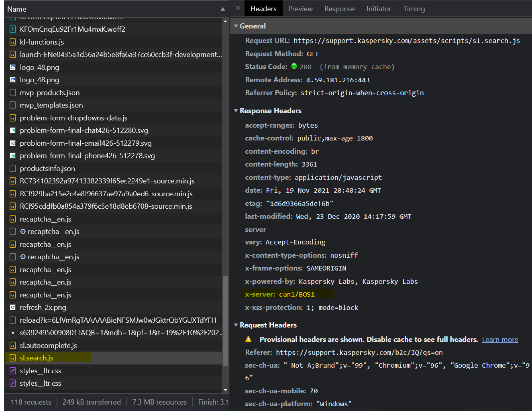Click the request list vertical scrollbar thumb
The height and width of the screenshot is (411, 532).
coord(225,321)
